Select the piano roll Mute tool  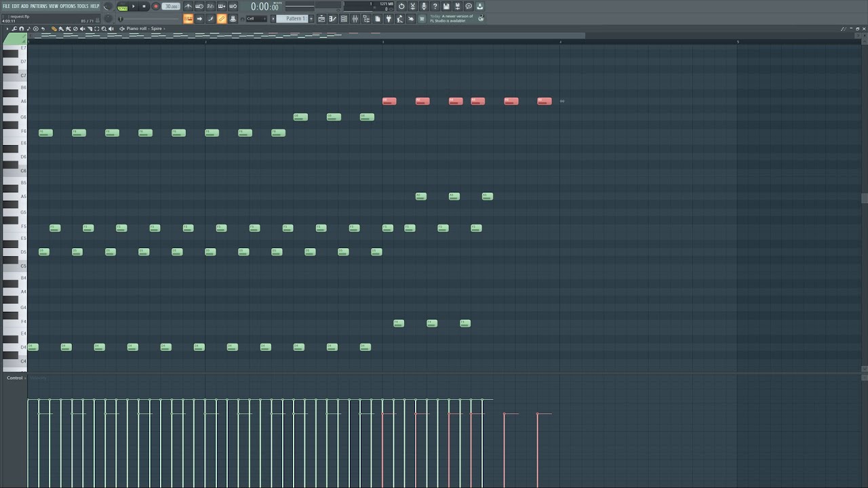(x=83, y=28)
